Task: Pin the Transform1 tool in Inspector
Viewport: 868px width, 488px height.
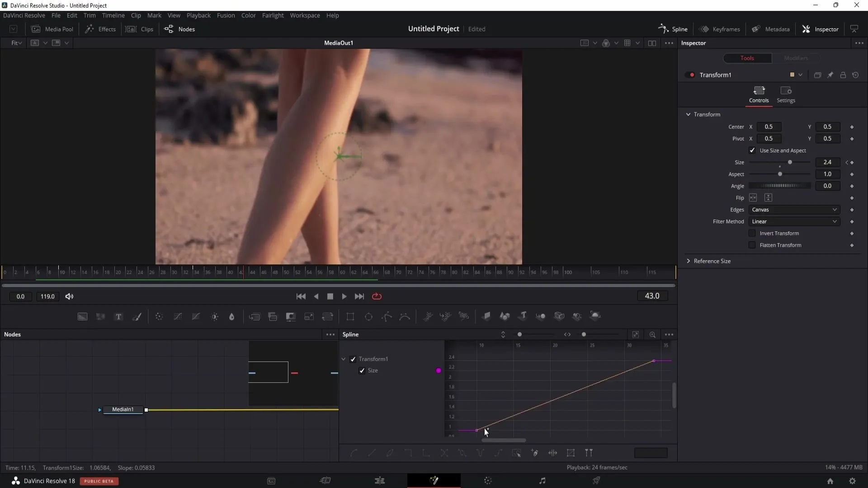Action: point(830,75)
